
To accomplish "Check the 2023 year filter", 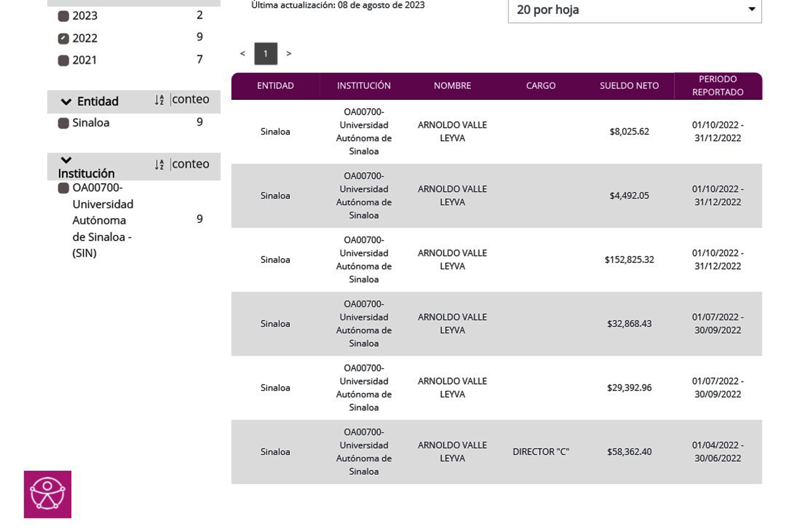I will (x=64, y=16).
